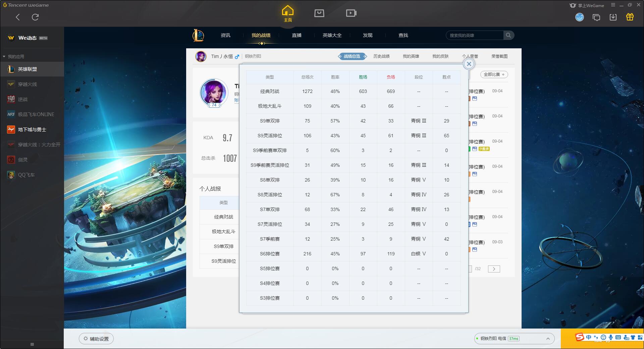This screenshot has width=644, height=349.
Task: Open the home tab (主页) icon
Action: point(288,13)
